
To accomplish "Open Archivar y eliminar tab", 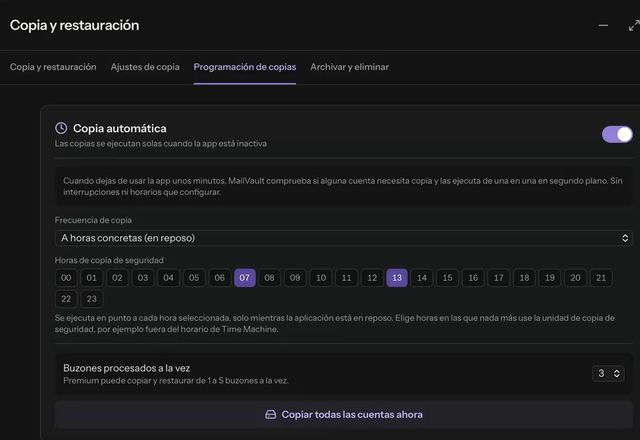I will tap(349, 67).
